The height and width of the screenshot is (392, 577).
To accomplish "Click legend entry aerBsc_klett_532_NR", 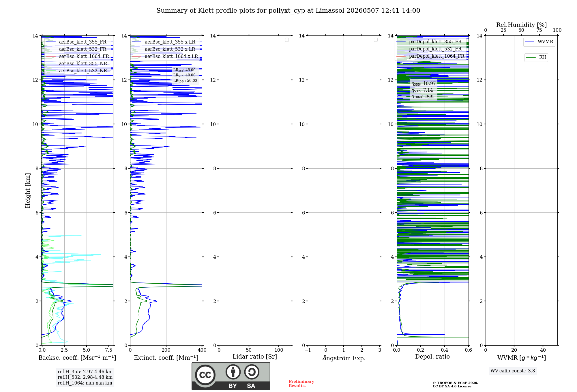I will (x=77, y=71).
